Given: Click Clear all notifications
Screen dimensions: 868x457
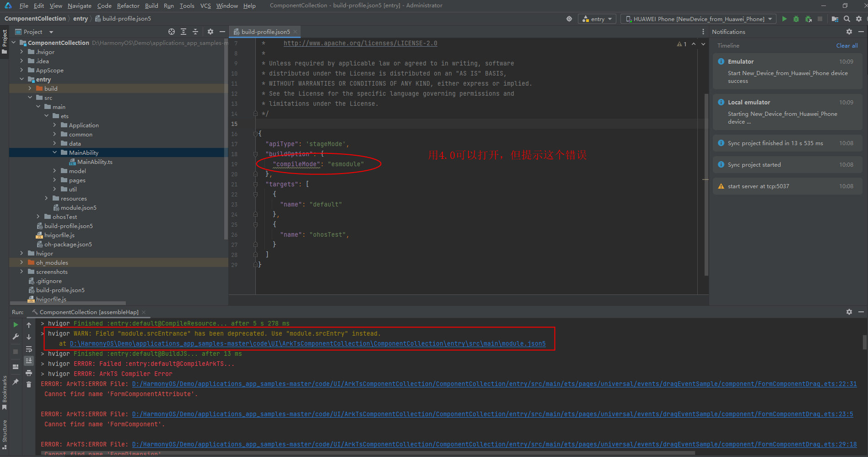Looking at the screenshot, I should [847, 45].
